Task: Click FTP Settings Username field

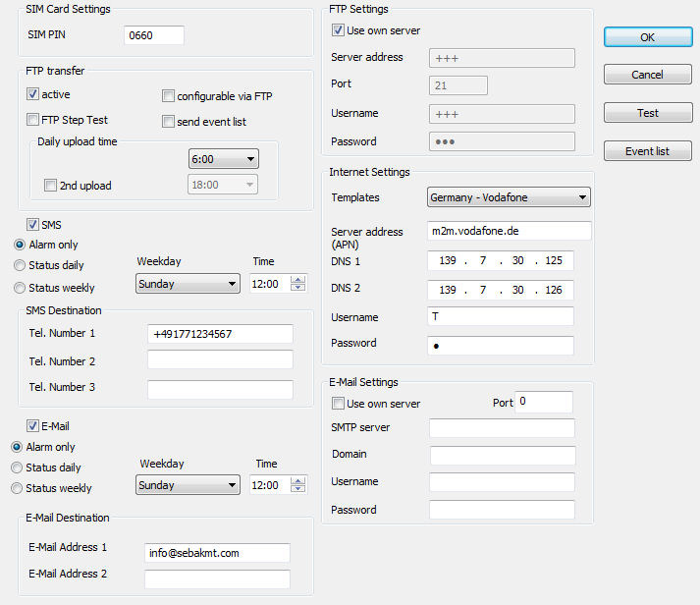Action: (502, 114)
